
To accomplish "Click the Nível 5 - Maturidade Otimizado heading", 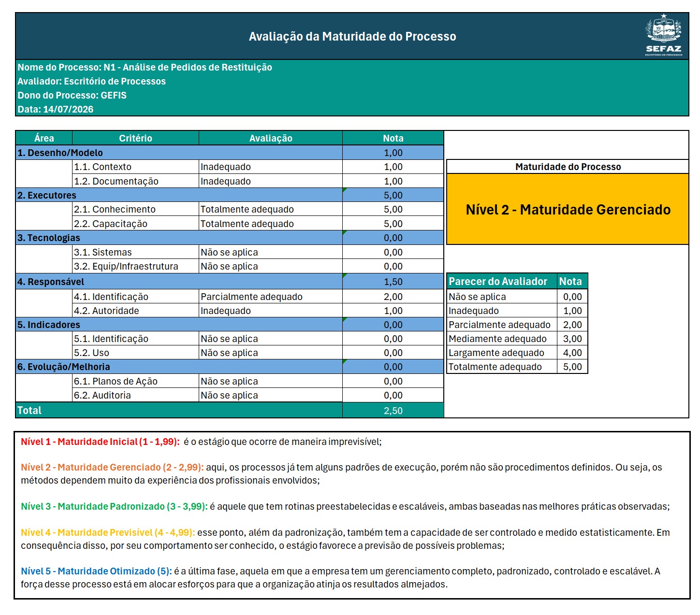I will tap(96, 571).
